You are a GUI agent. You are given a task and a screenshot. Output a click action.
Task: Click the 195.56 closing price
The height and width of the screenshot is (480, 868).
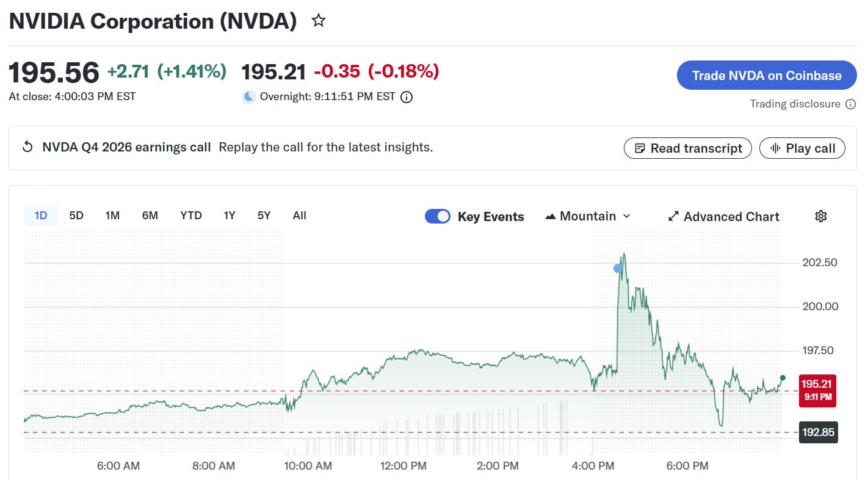pos(54,73)
